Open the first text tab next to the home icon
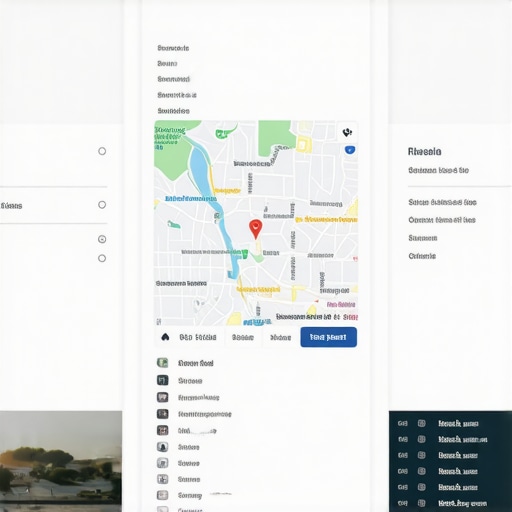The height and width of the screenshot is (512, 512). [x=198, y=337]
